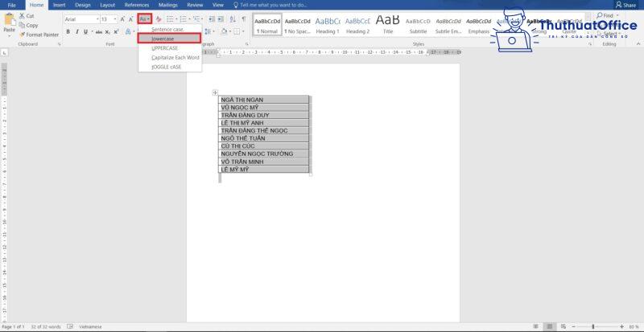The height and width of the screenshot is (332, 644).
Task: Open the Underline style dropdown arrow
Action: 91,31
